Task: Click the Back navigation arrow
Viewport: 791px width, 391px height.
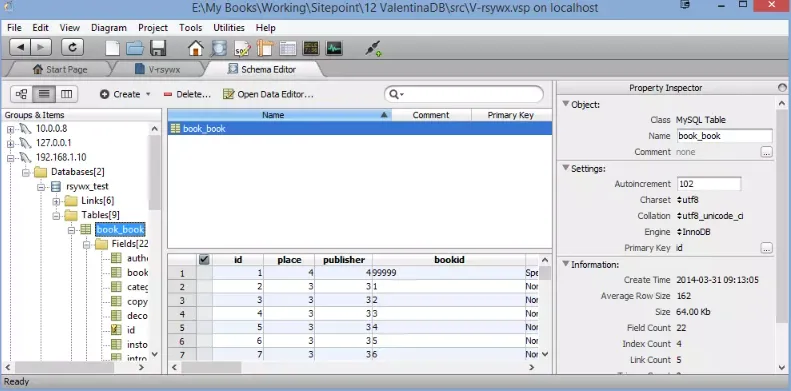Action: pyautogui.click(x=20, y=47)
